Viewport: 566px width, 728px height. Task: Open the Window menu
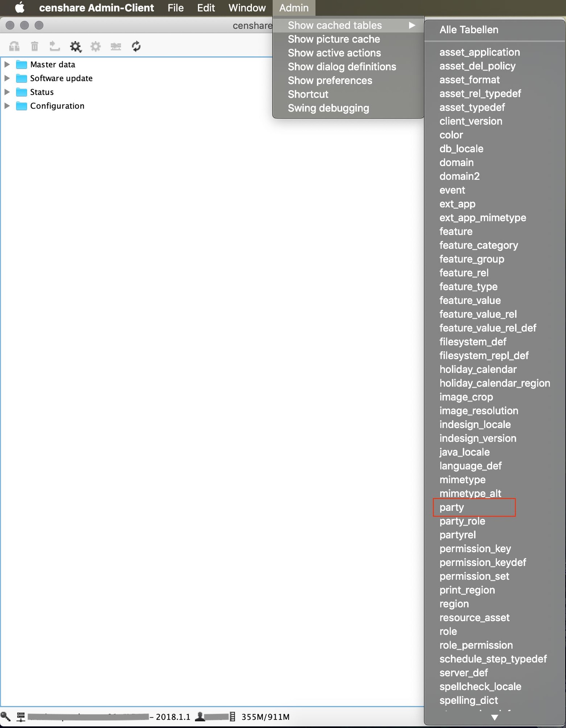pyautogui.click(x=247, y=8)
